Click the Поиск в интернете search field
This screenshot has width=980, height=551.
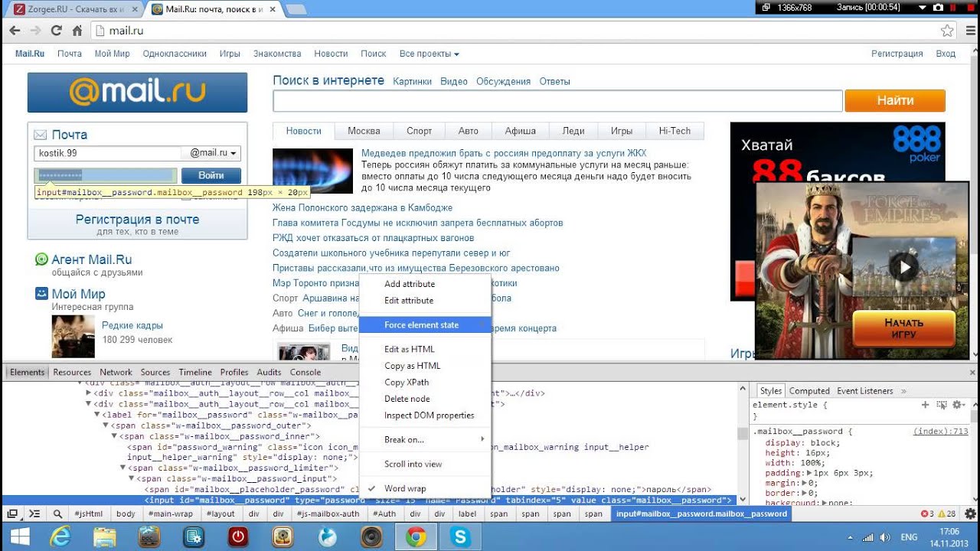click(x=557, y=101)
